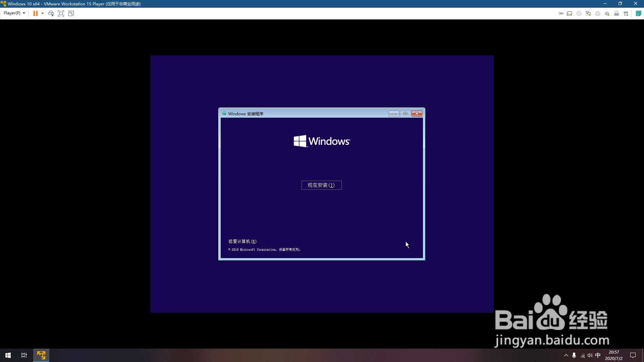Open the sound card device icon
Image resolution: width=644 pixels, height=362 pixels.
click(607, 13)
